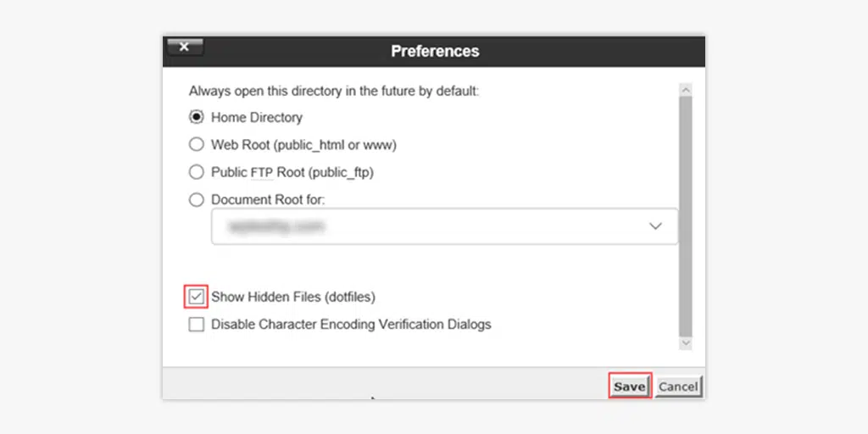868x434 pixels.
Task: Select the Public FTP Root radio button
Action: 197,172
